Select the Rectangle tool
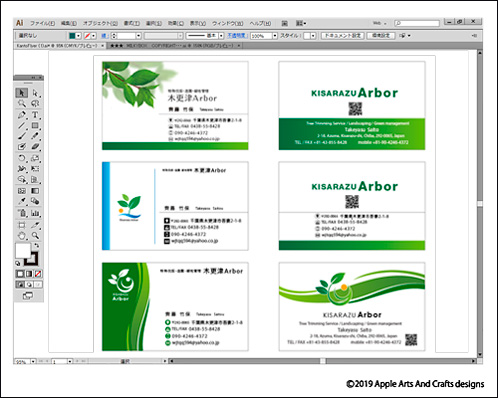The height and width of the screenshot is (398, 498). click(35, 126)
